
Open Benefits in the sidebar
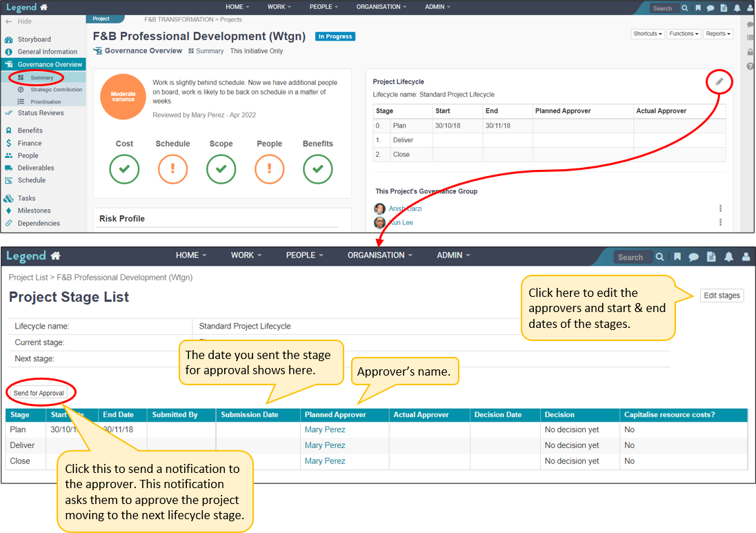click(x=30, y=130)
